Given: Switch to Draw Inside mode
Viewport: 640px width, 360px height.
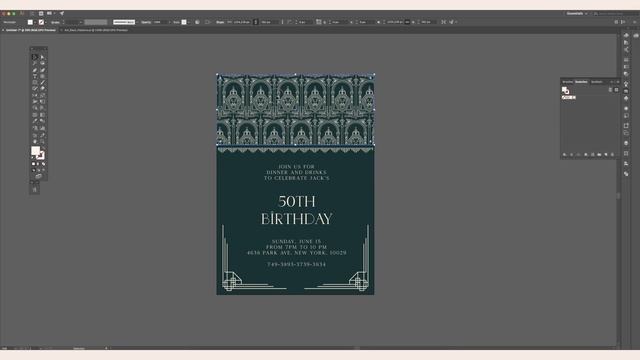Looking at the screenshot, I should [x=43, y=170].
